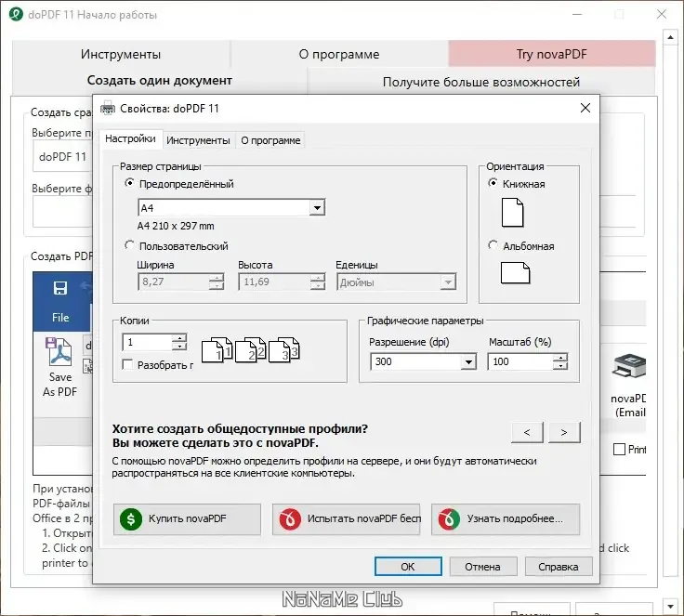The width and height of the screenshot is (684, 616).
Task: Click the save disk icon above File
Action: pos(60,288)
